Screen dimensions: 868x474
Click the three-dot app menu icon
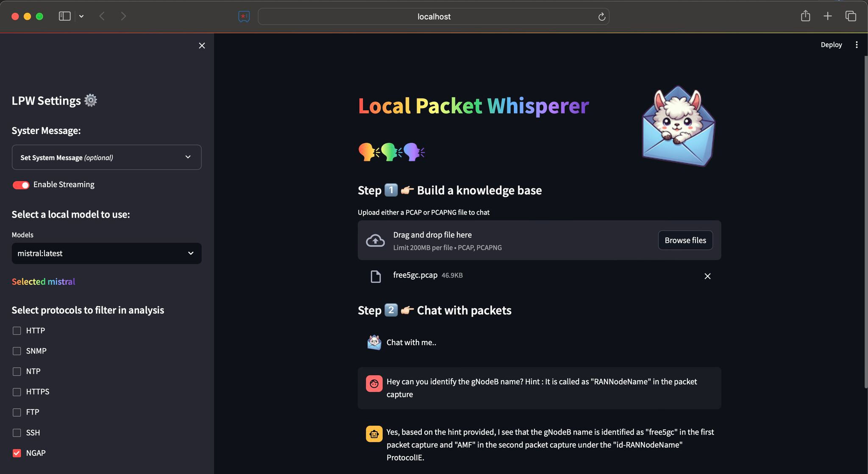coord(856,45)
